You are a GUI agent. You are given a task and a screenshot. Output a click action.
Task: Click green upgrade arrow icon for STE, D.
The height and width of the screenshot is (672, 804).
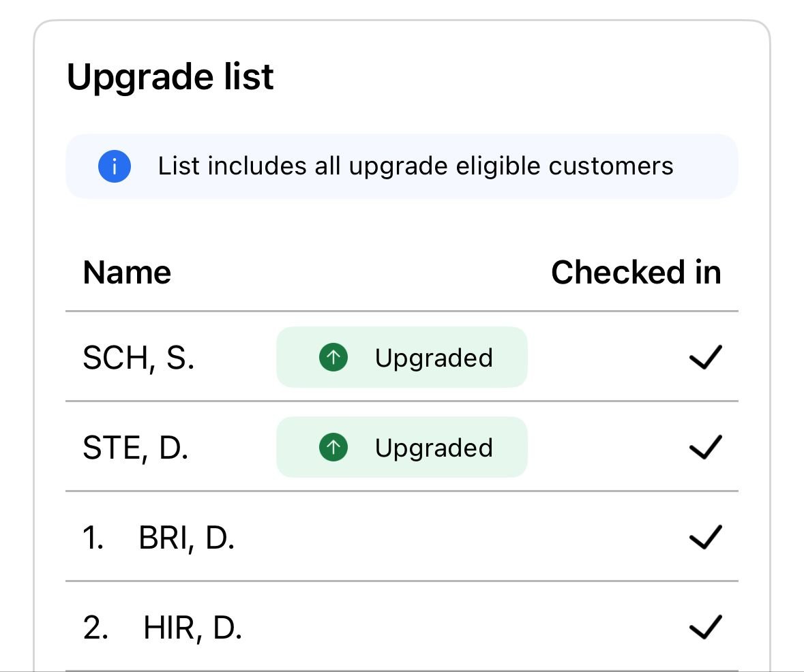[333, 448]
